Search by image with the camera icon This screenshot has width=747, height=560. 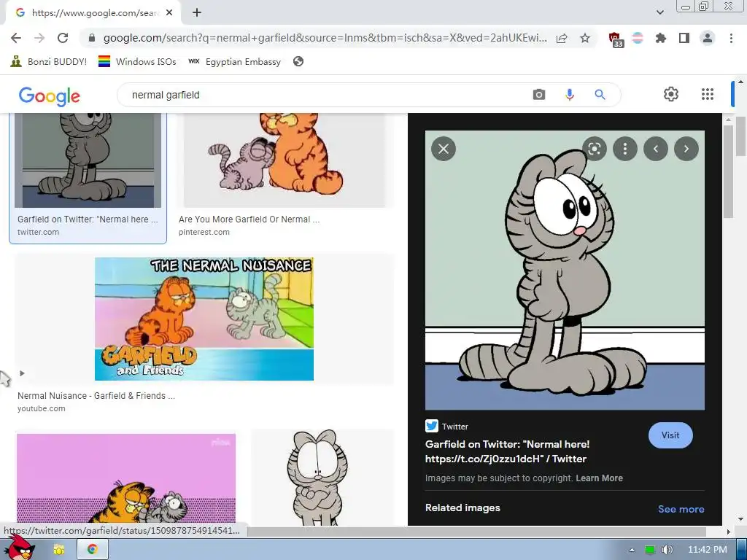539,94
